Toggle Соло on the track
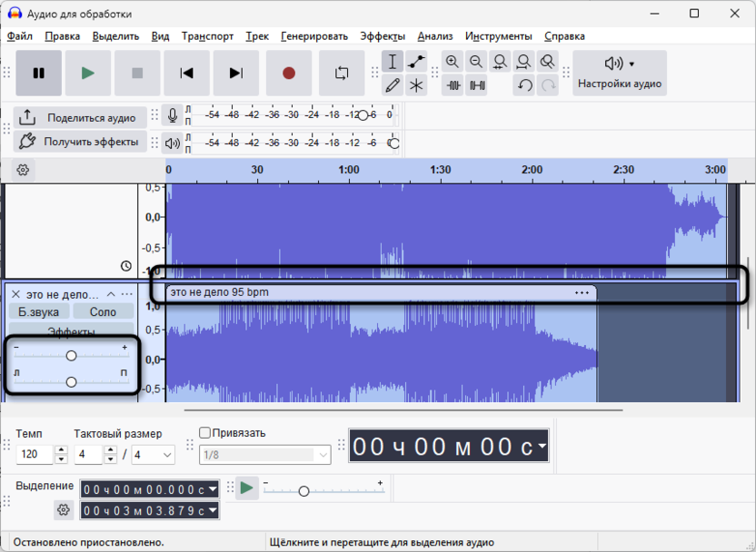The width and height of the screenshot is (756, 552). point(103,311)
